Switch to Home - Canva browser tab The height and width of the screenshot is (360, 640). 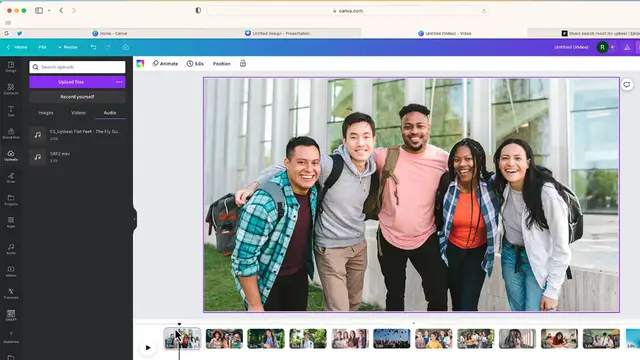click(x=110, y=33)
